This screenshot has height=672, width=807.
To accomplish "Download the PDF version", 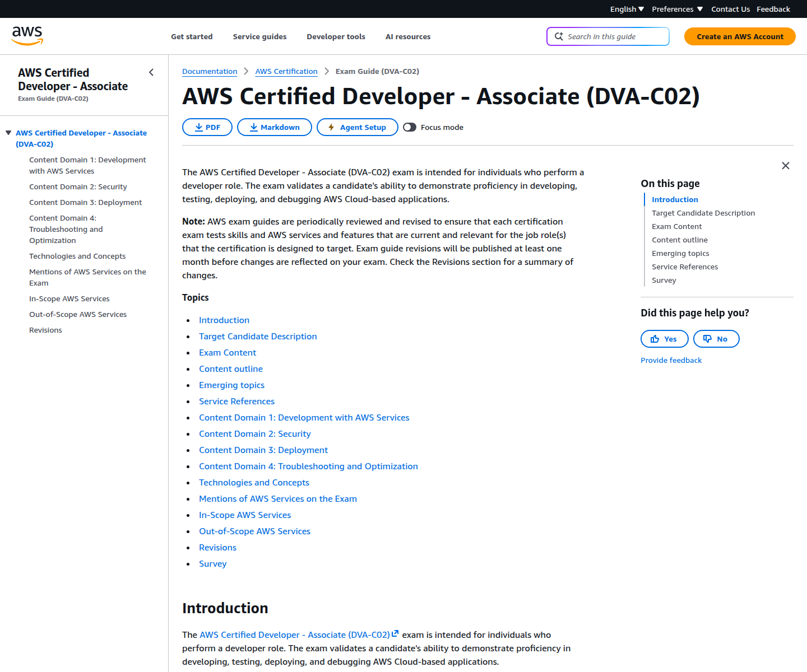I will pos(207,127).
